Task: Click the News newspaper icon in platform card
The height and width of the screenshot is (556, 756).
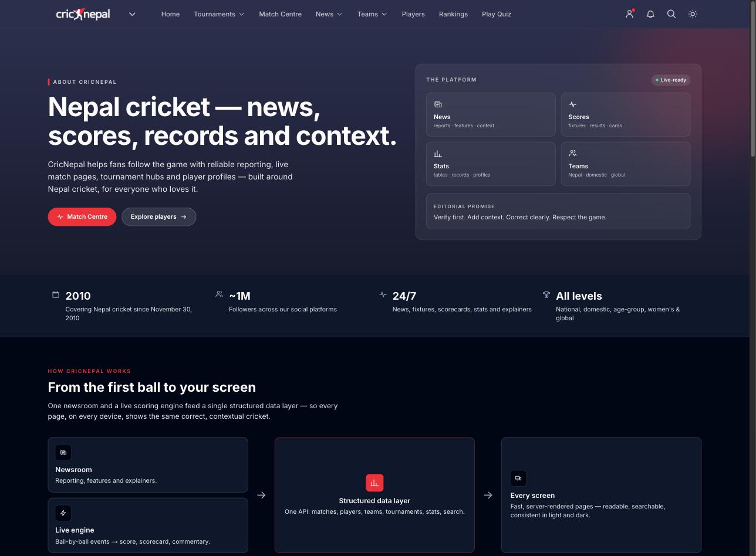Action: pos(438,104)
